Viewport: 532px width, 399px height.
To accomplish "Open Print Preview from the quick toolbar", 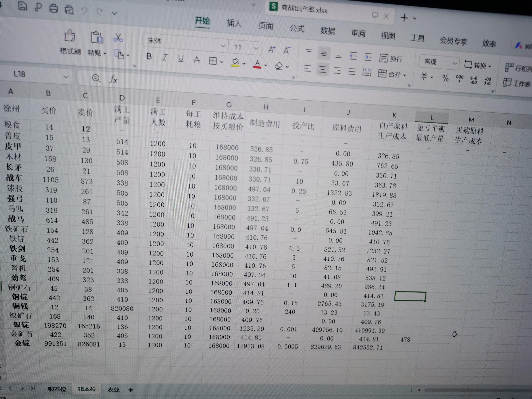I will tap(69, 10).
